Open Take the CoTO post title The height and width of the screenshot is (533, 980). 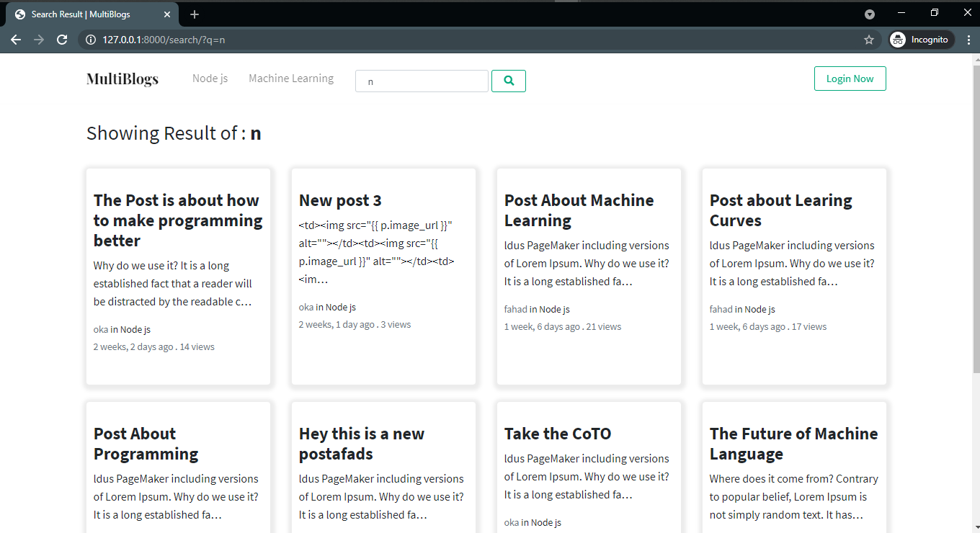click(558, 434)
